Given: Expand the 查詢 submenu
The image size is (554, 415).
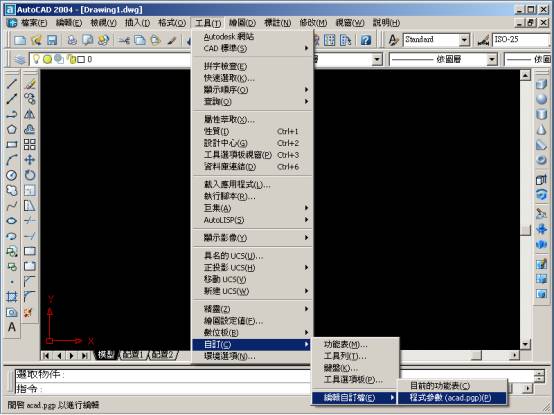Looking at the screenshot, I should pyautogui.click(x=252, y=102).
